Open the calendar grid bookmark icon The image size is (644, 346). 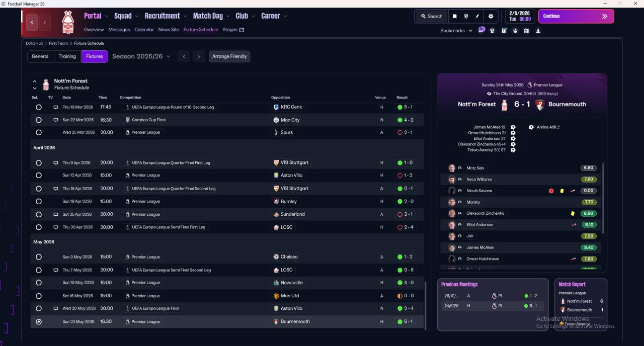click(x=527, y=31)
